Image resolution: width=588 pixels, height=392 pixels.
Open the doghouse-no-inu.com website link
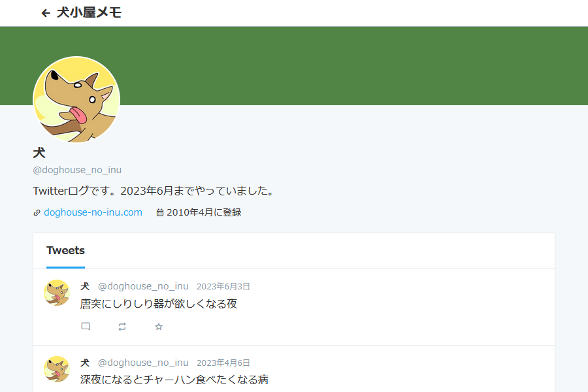93,212
